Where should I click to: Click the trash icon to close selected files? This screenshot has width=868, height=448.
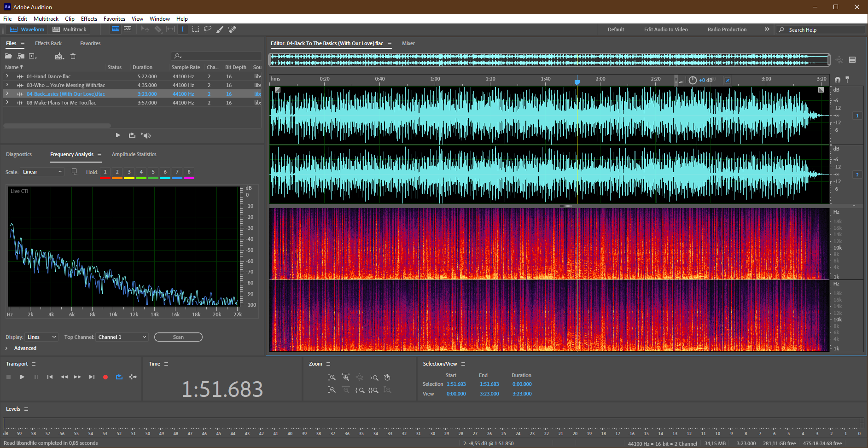(73, 56)
